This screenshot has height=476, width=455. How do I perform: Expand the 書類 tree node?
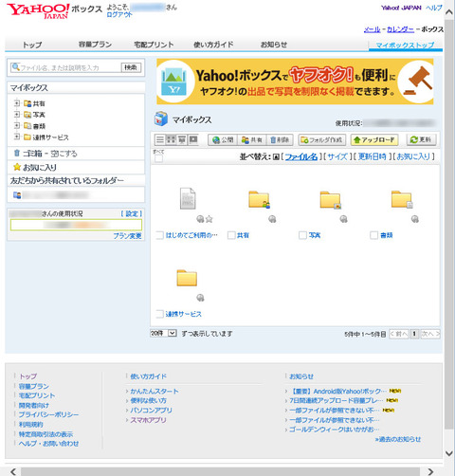coord(17,125)
